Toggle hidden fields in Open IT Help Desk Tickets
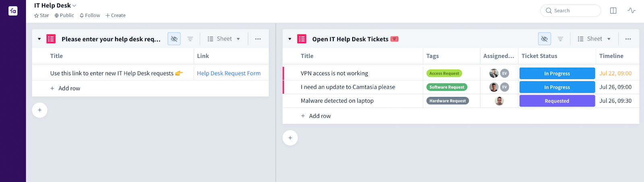 point(544,39)
